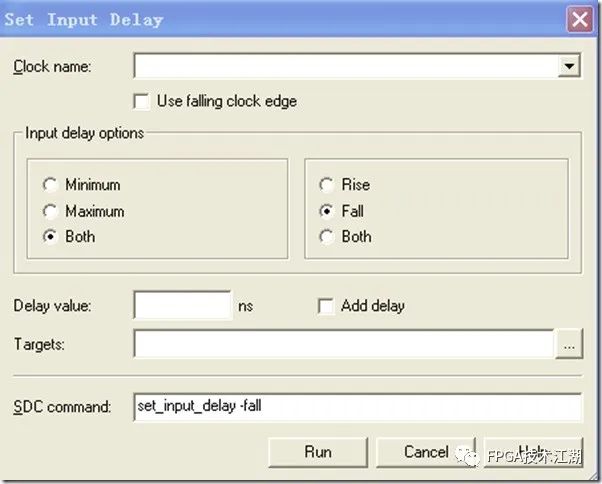Choose Both in the Minimum/Maximum group
The height and width of the screenshot is (484, 602).
(x=50, y=236)
